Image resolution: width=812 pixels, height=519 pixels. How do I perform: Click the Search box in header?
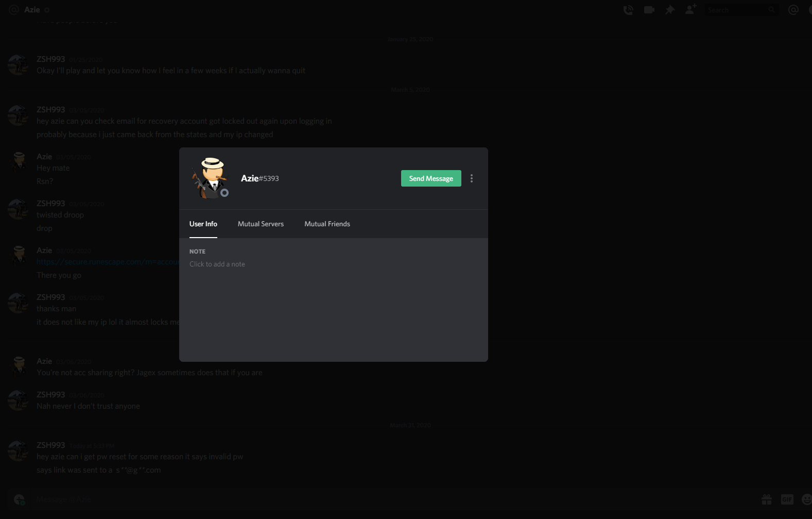[741, 10]
